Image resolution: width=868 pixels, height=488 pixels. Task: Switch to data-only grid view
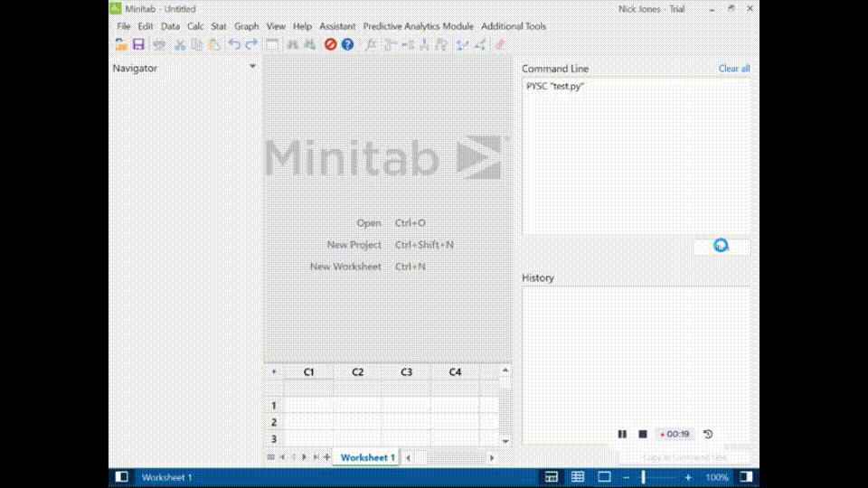pos(578,477)
